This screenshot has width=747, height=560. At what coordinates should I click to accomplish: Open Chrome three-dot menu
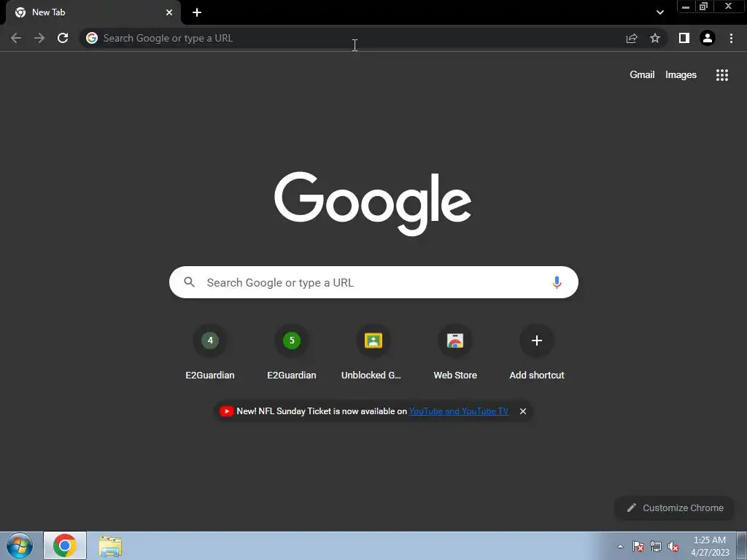pyautogui.click(x=731, y=38)
